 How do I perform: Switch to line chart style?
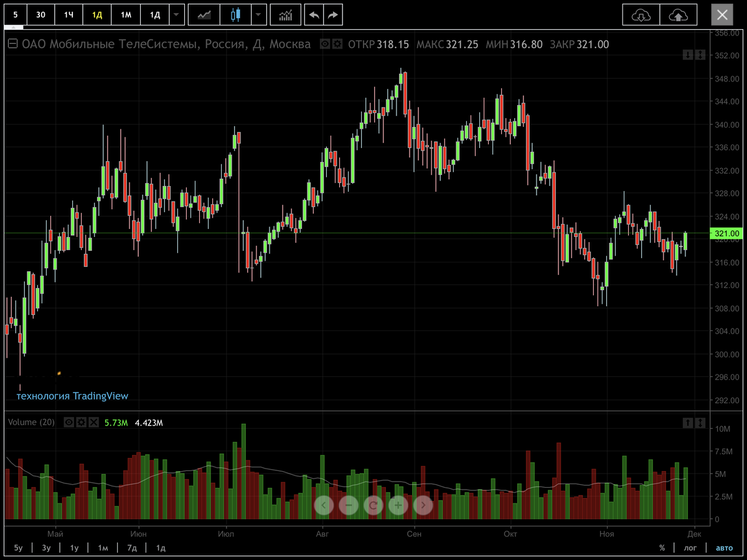(204, 15)
